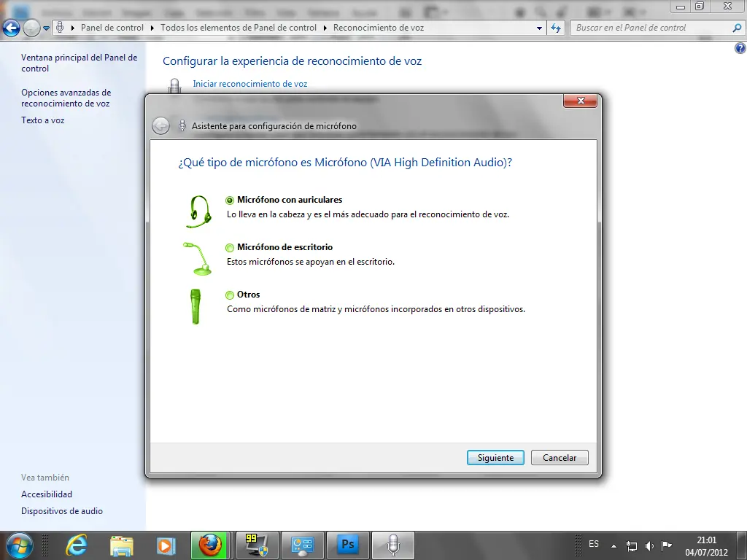Focus the Buscar en el Panel de control field
Screen dimensions: 747x560
point(651,28)
